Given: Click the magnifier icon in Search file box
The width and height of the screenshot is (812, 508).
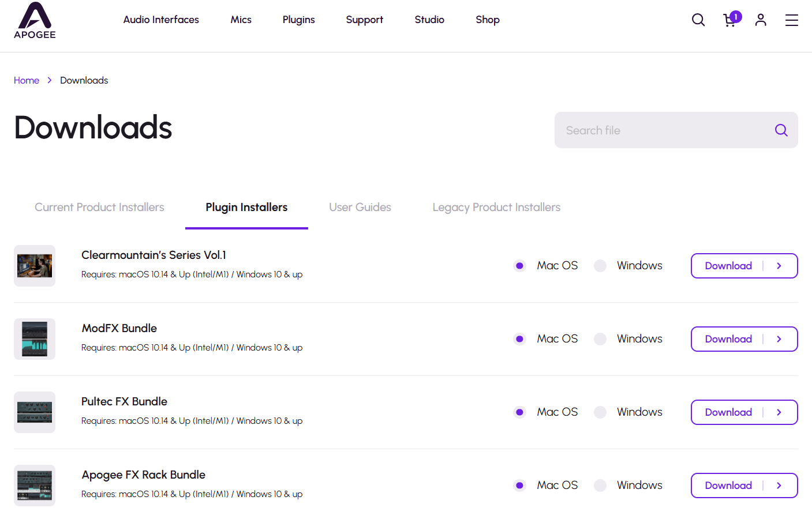Looking at the screenshot, I should [x=781, y=130].
